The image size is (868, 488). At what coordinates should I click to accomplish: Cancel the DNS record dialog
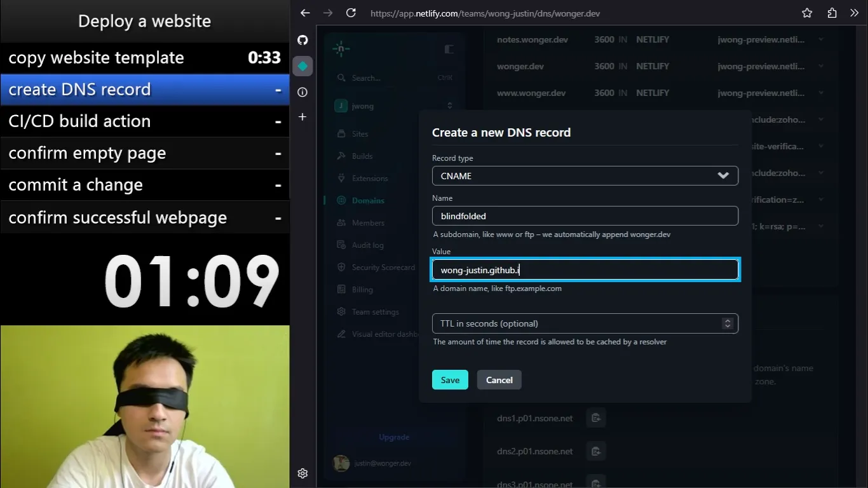click(x=499, y=380)
